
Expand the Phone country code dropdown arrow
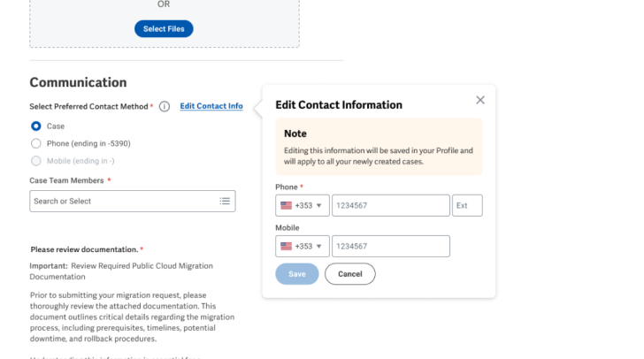[x=318, y=206]
